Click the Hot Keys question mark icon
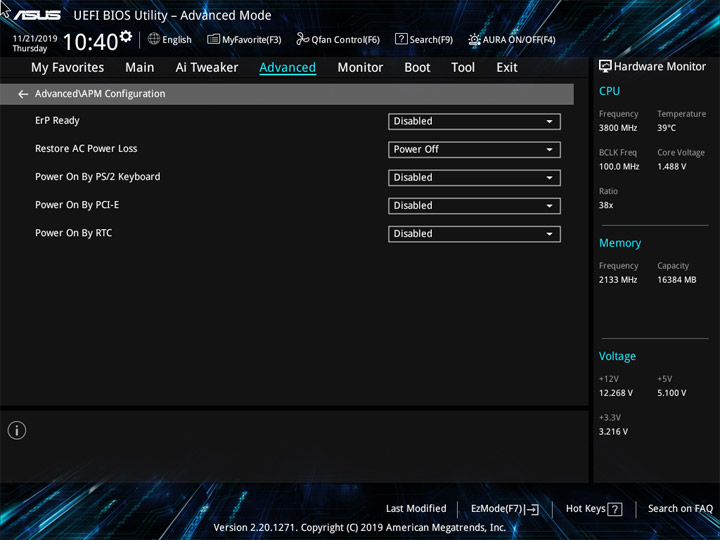The height and width of the screenshot is (540, 720). [x=614, y=509]
